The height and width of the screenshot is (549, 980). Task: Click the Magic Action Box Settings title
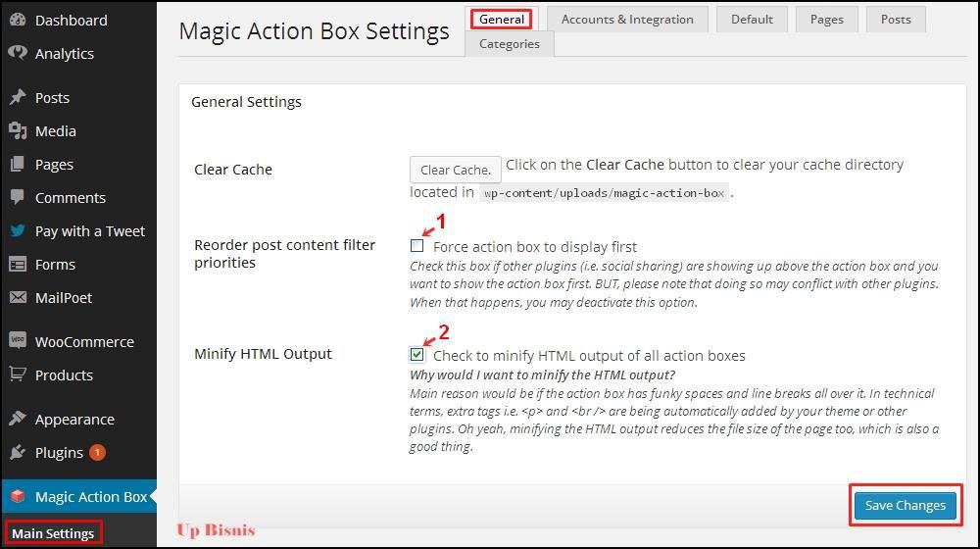[x=314, y=31]
